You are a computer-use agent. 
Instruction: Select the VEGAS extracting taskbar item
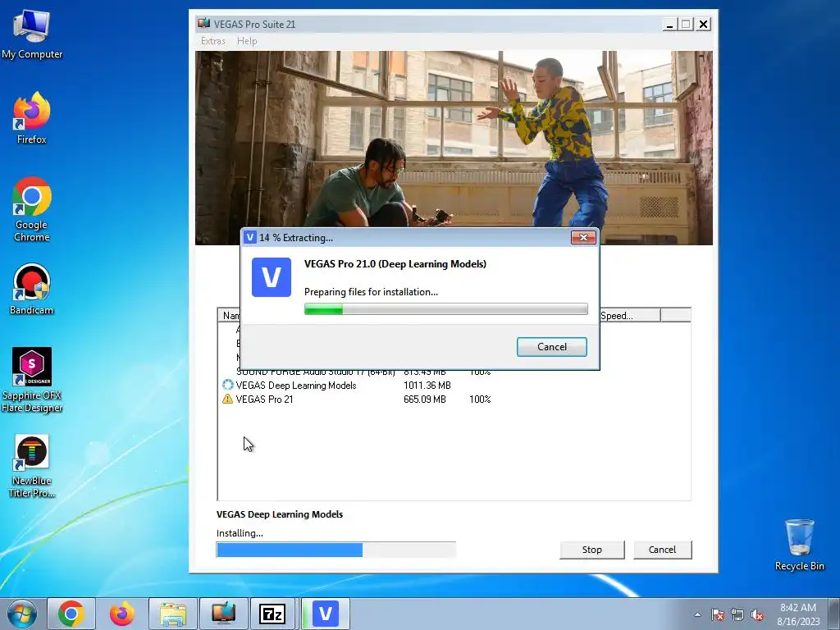pos(325,614)
